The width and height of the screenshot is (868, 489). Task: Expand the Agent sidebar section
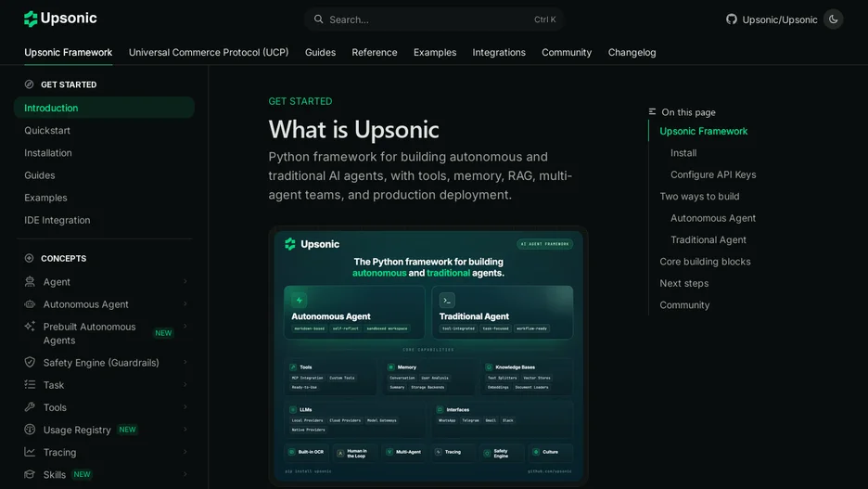(185, 281)
